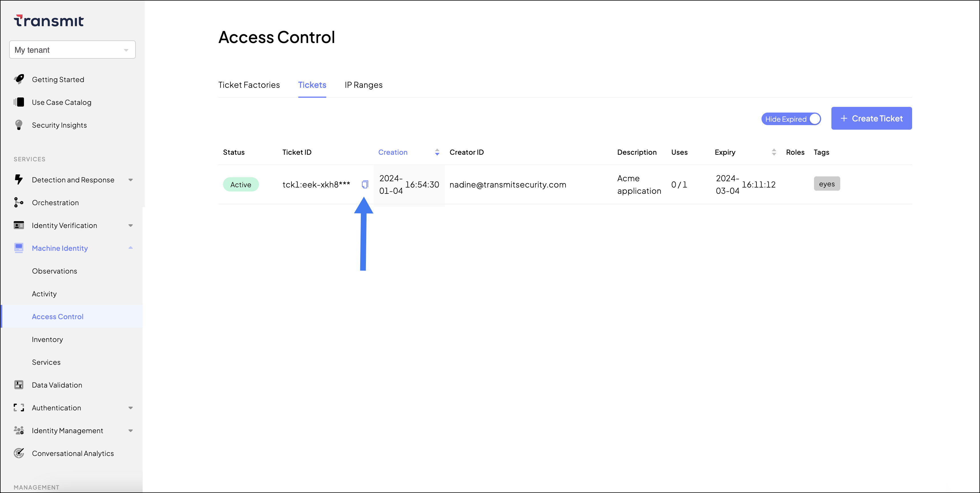Click the Data Validation icon

click(19, 385)
